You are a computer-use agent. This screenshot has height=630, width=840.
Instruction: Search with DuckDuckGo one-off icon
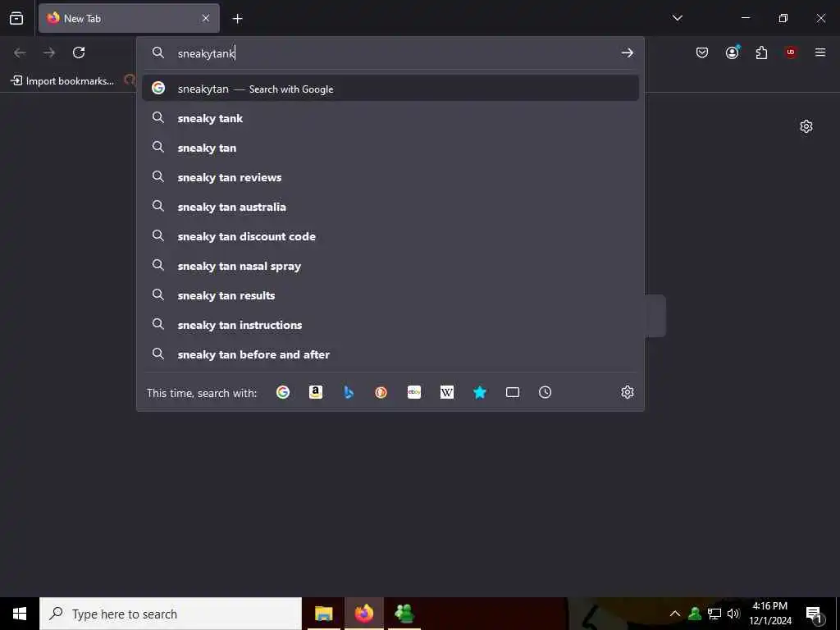(381, 392)
